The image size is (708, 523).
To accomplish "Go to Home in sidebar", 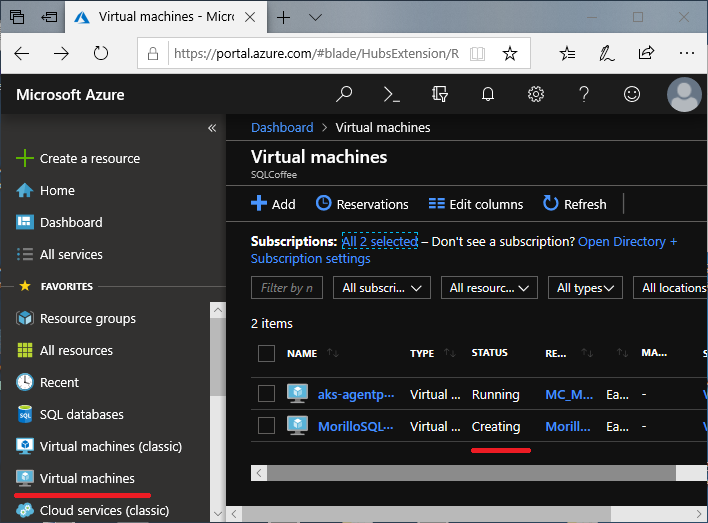I will point(57,191).
